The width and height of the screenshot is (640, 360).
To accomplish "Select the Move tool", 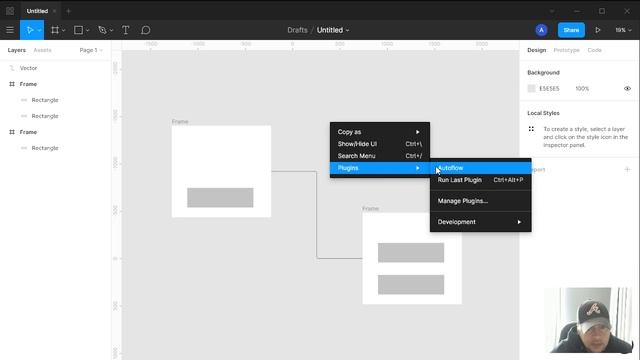I will pyautogui.click(x=30, y=30).
